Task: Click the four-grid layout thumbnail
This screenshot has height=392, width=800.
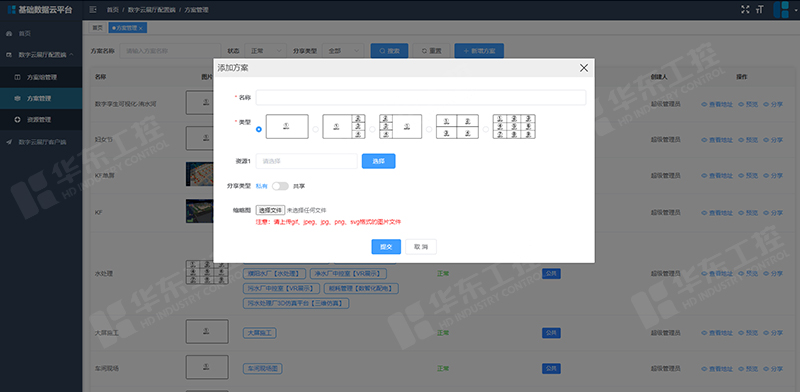Action: click(457, 127)
